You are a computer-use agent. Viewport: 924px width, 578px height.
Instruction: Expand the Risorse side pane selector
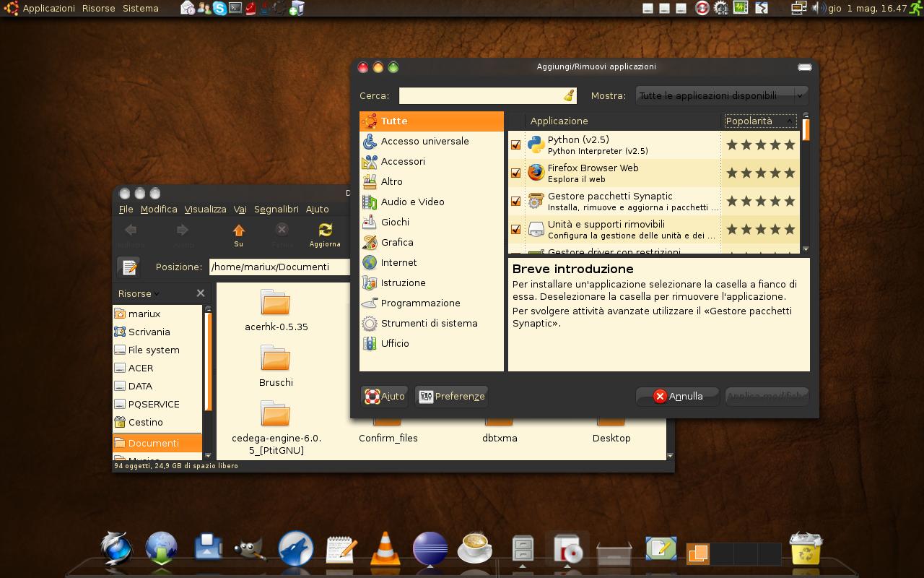(x=139, y=293)
